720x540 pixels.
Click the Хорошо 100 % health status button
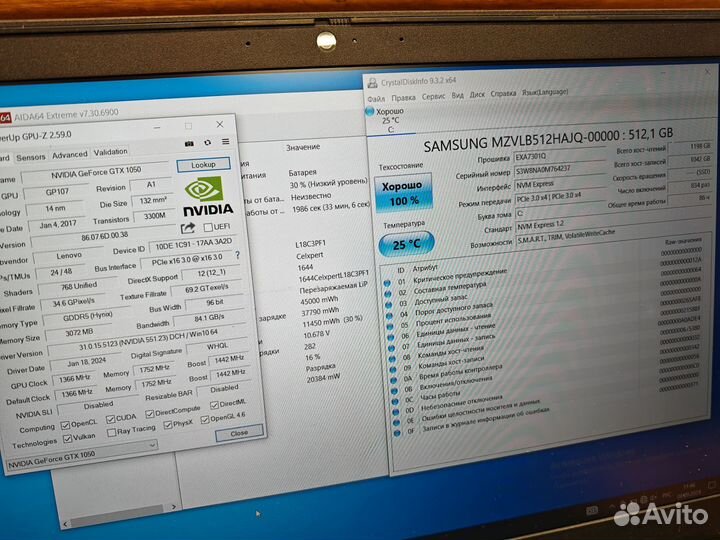pyautogui.click(x=403, y=192)
